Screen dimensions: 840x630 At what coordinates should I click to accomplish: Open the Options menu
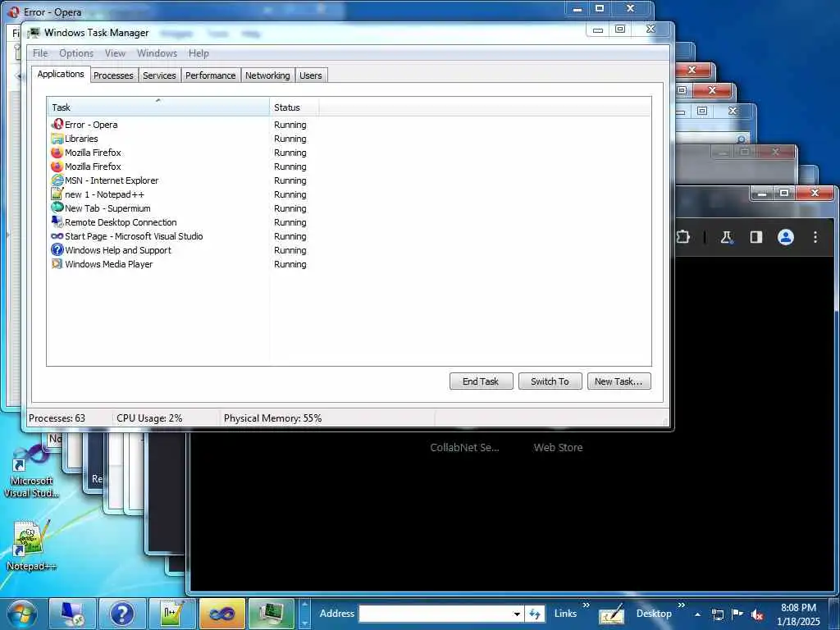[76, 53]
